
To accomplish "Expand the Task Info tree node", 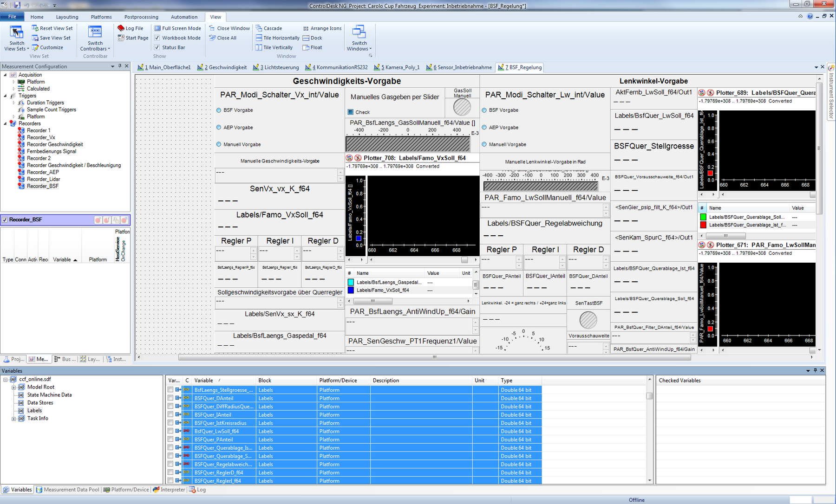I will (x=13, y=419).
